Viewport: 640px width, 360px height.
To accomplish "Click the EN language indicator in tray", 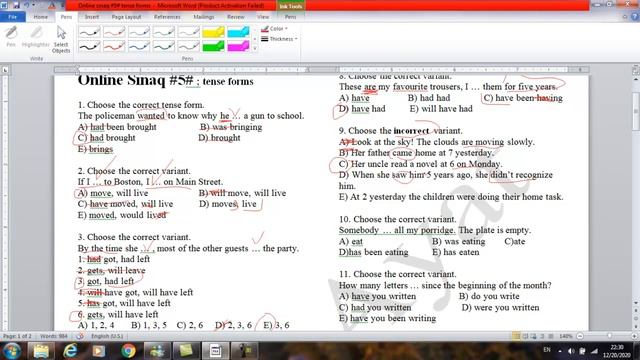I will tap(547, 350).
